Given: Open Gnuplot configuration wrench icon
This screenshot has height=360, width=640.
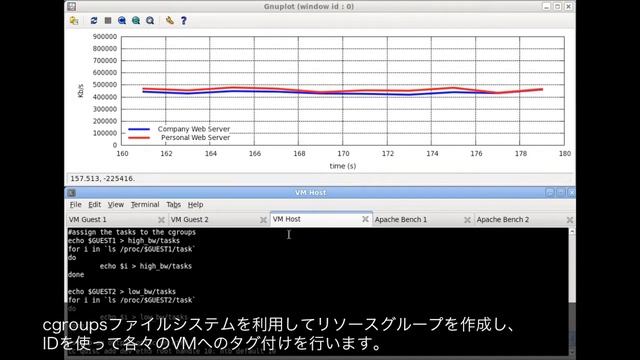Looking at the screenshot, I should click(170, 20).
